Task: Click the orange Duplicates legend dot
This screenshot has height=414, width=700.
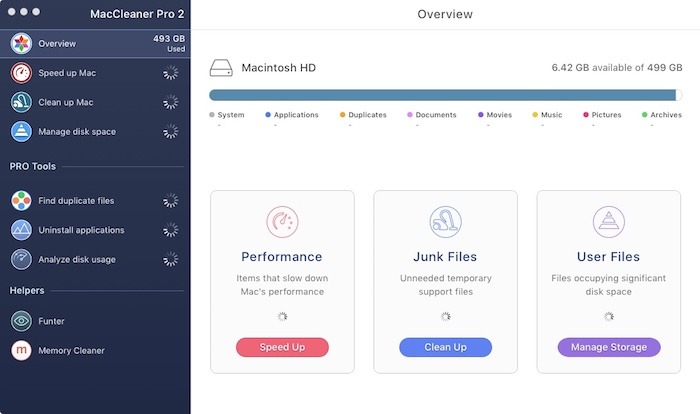Action: point(342,115)
